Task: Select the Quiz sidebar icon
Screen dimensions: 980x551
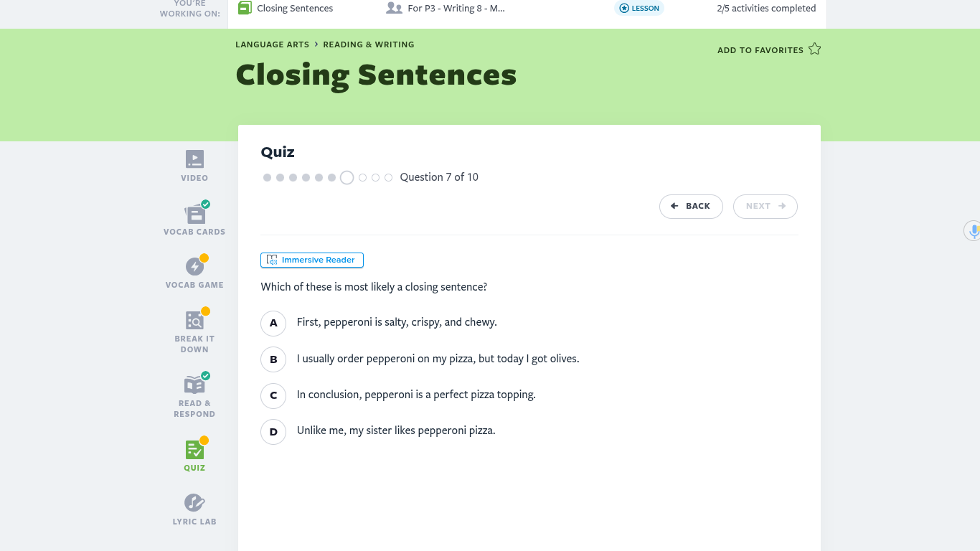Action: pos(194,450)
